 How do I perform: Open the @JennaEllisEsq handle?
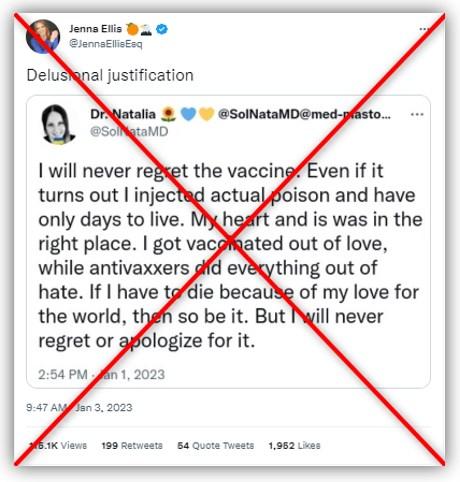click(x=106, y=44)
